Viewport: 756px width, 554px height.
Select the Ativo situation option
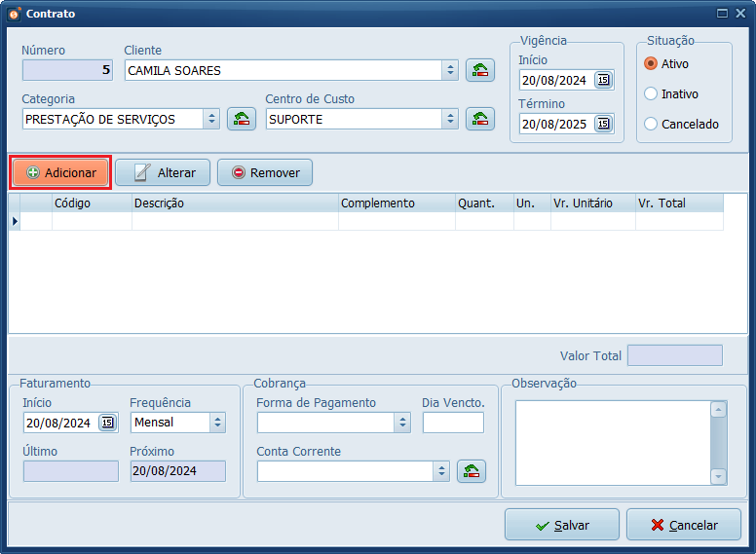652,63
